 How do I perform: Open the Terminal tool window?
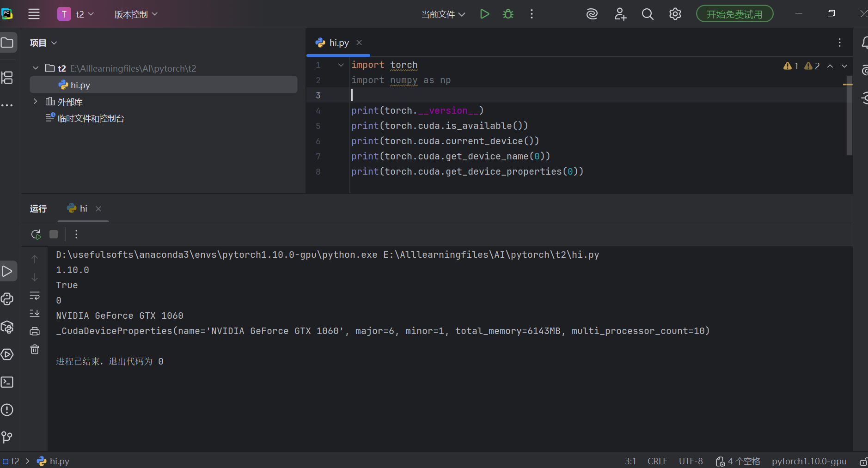click(7, 382)
